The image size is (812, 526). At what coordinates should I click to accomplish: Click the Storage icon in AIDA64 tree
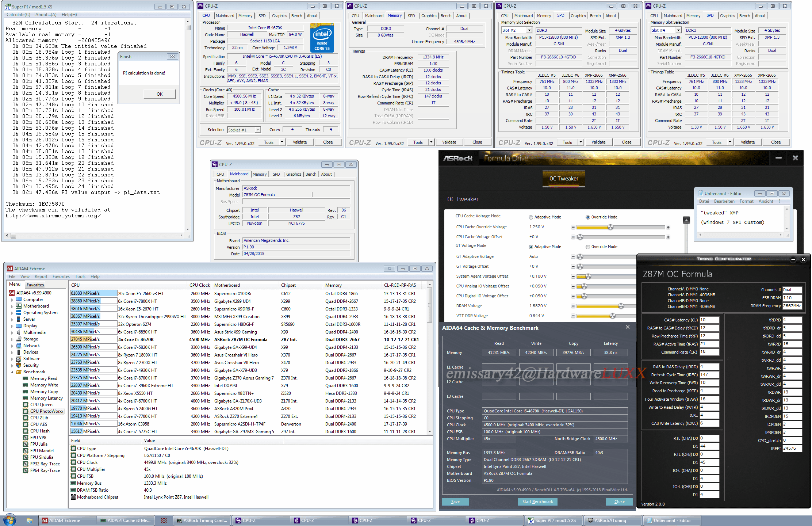pos(19,339)
